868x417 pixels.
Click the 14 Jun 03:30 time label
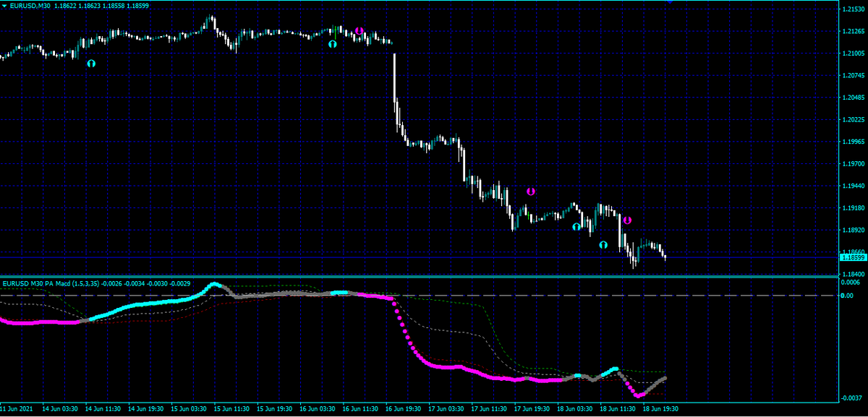pyautogui.click(x=59, y=408)
